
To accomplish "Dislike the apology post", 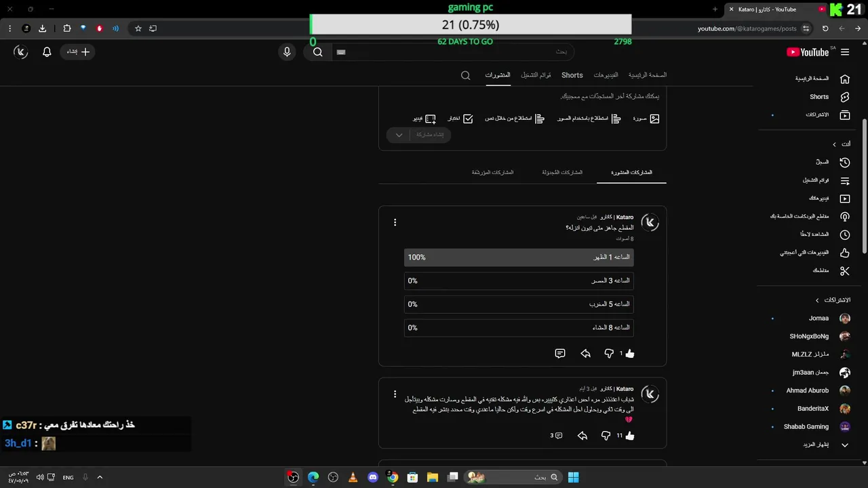I will click(606, 436).
